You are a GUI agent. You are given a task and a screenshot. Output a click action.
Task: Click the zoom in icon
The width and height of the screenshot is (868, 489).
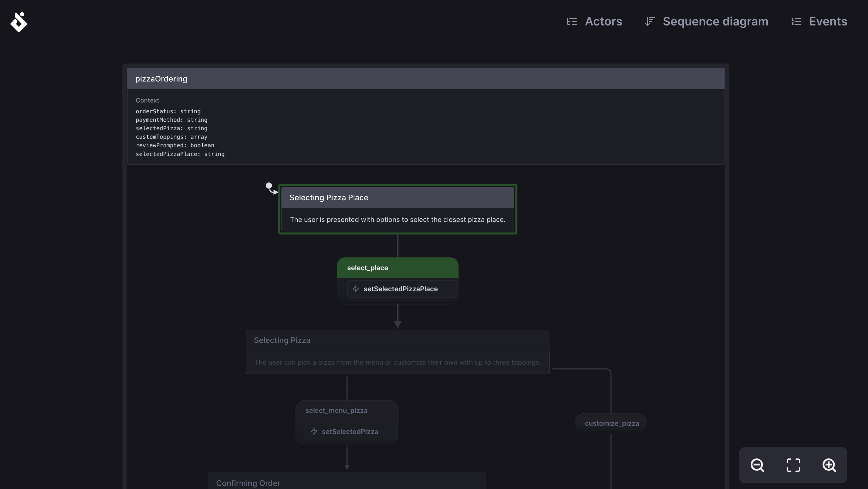(829, 465)
